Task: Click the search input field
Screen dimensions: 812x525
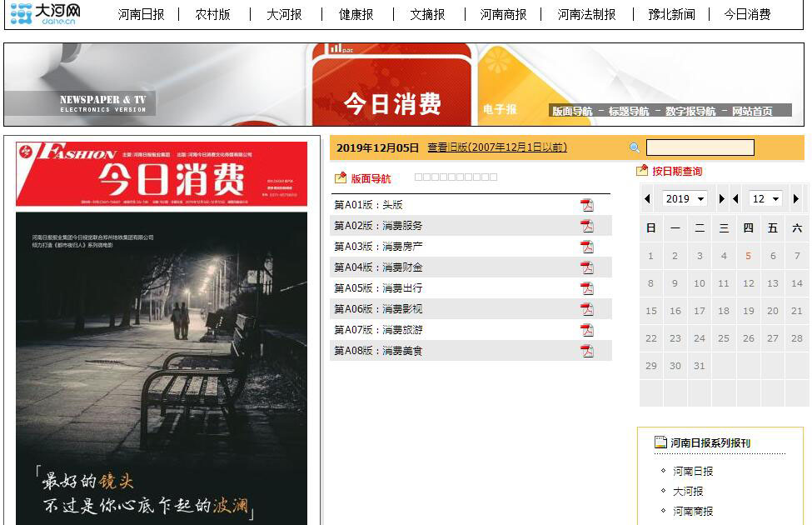Action: [700, 147]
